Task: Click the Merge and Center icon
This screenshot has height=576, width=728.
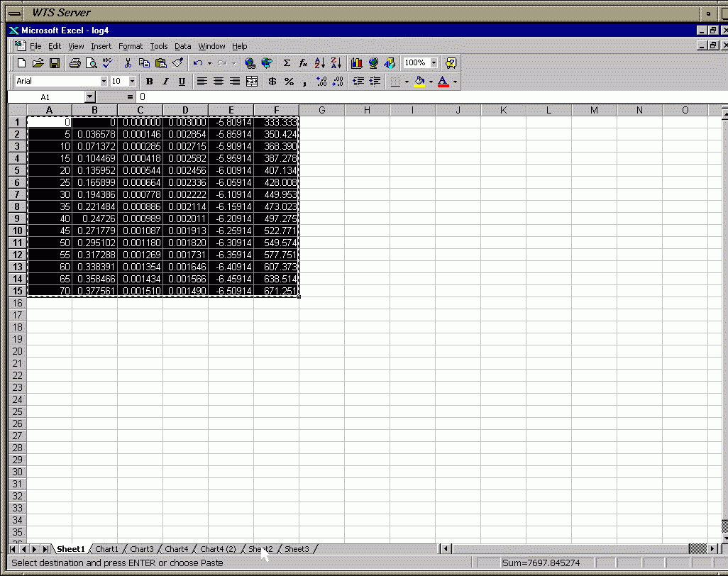Action: pyautogui.click(x=251, y=82)
